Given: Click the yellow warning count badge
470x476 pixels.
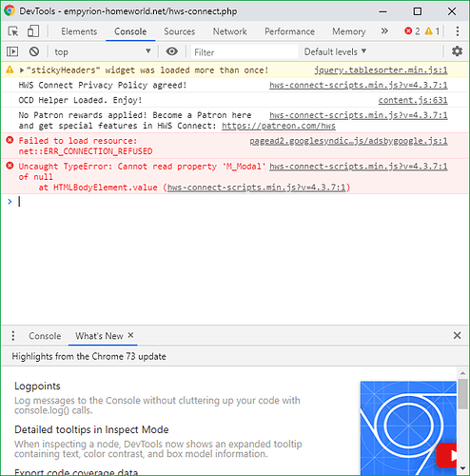Looking at the screenshot, I should 432,31.
